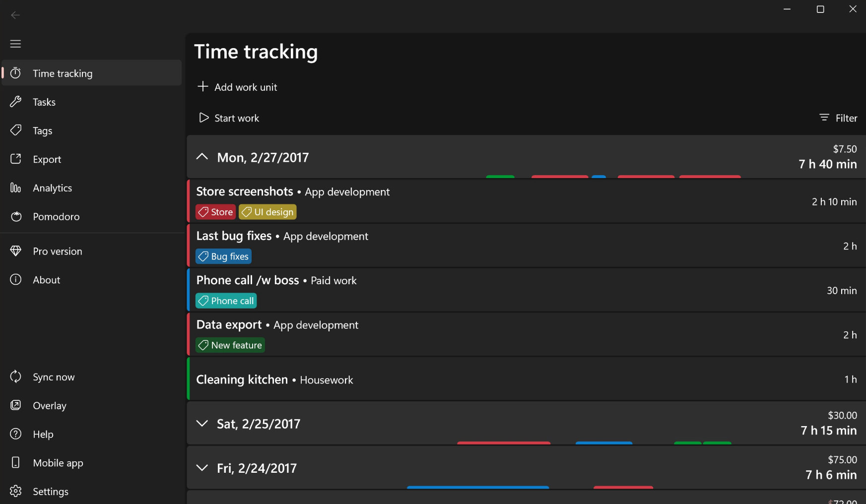Click the Tasks wrench icon

click(16, 102)
